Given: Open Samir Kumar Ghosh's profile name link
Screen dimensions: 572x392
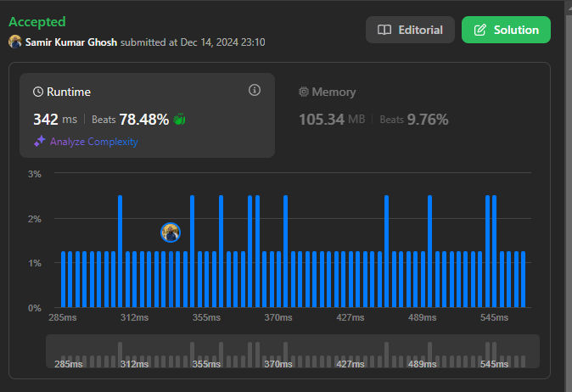Looking at the screenshot, I should [x=72, y=42].
